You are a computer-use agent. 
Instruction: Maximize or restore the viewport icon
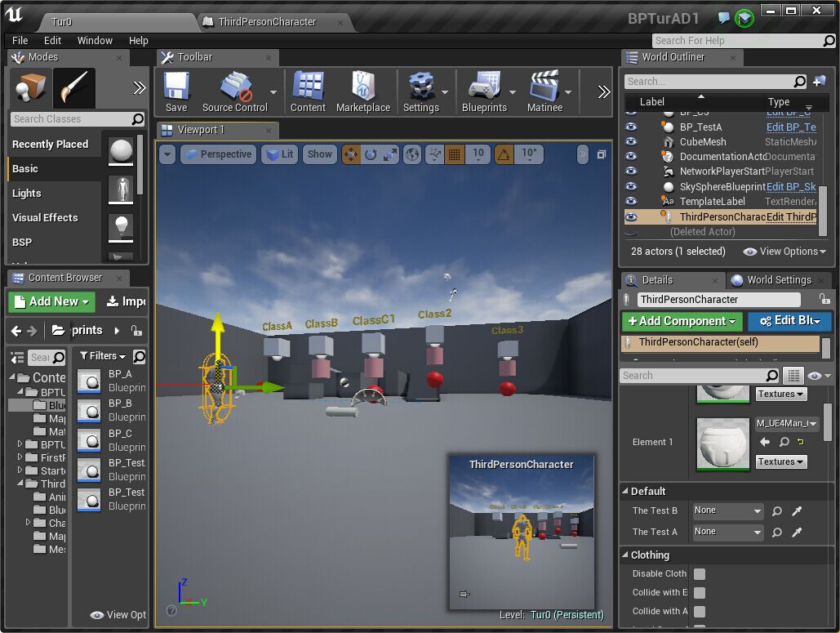pyautogui.click(x=602, y=154)
